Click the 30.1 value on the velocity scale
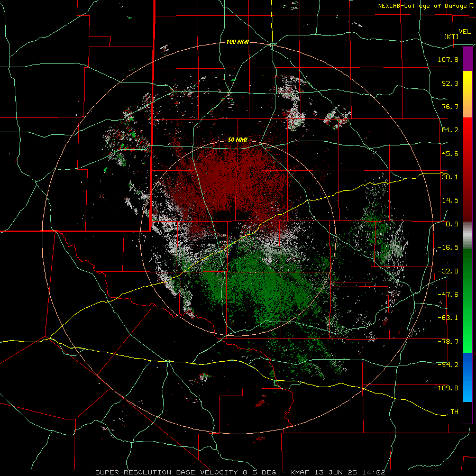 [x=450, y=177]
